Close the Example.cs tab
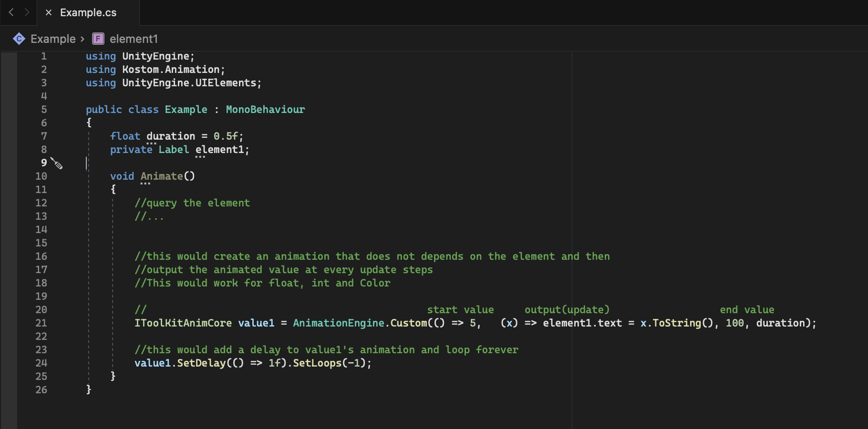The image size is (868, 429). 49,13
